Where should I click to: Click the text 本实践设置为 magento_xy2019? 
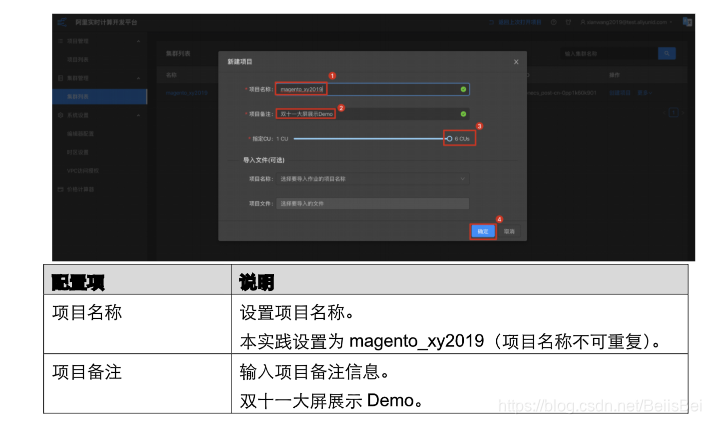(x=362, y=341)
